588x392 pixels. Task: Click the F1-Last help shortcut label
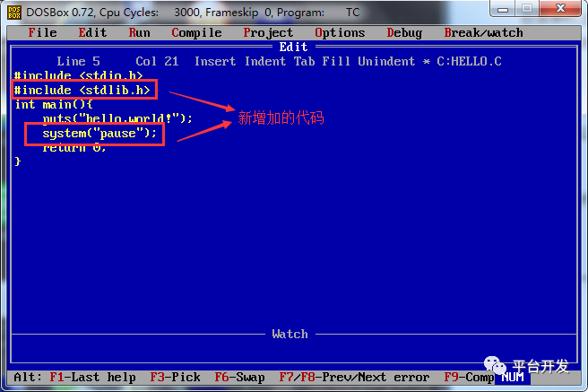click(92, 377)
